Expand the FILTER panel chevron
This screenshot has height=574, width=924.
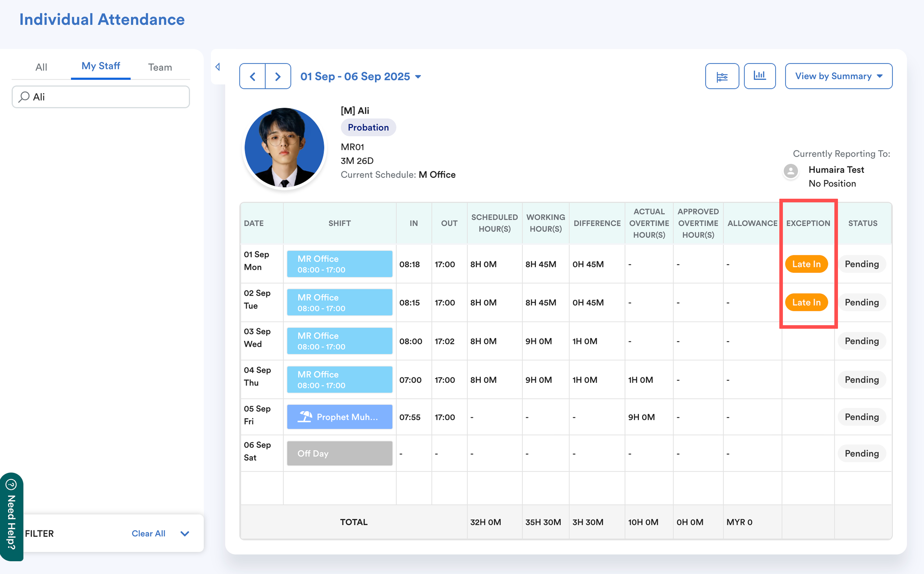185,533
